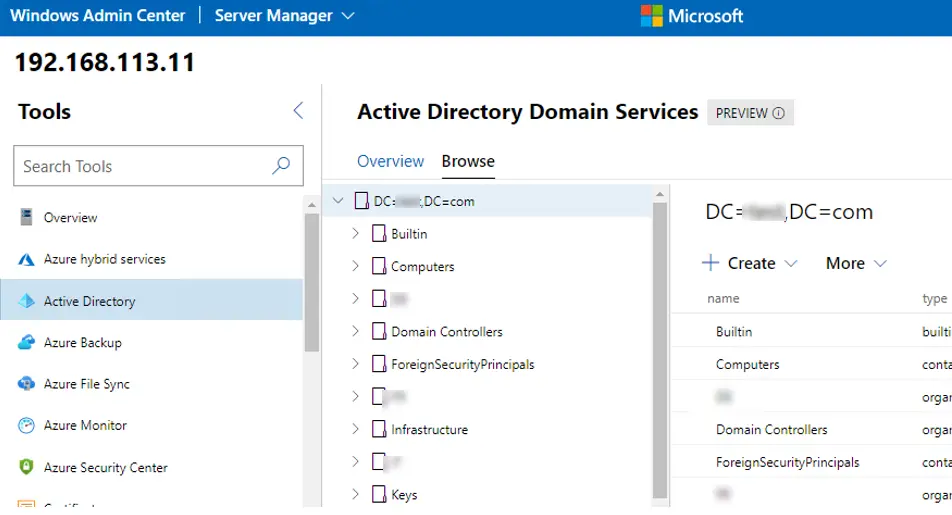Expand the Infrastructure tree node

[x=356, y=429]
